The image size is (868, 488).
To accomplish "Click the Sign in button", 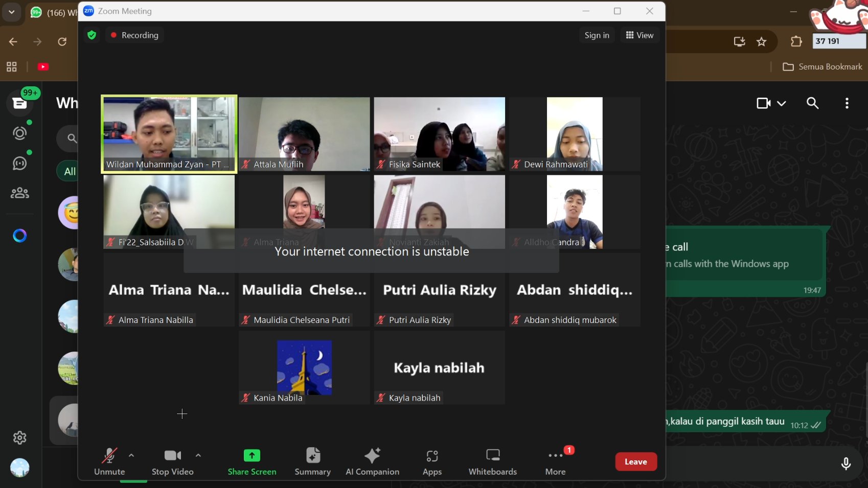I will click(597, 35).
